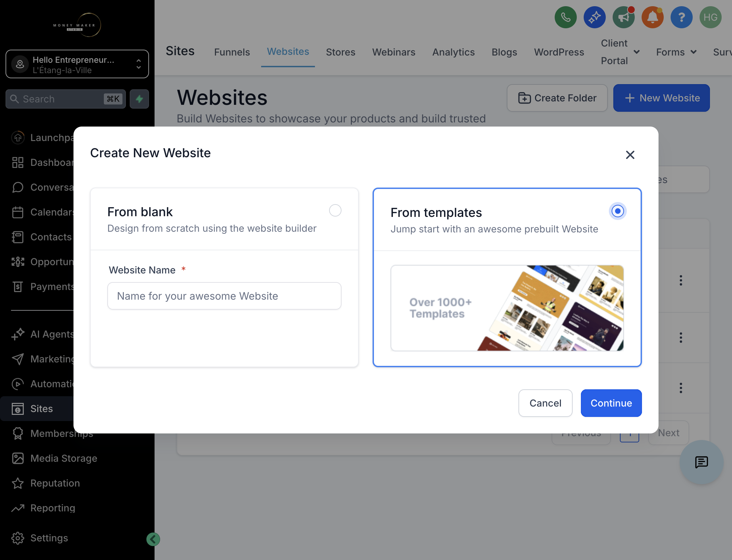Switch to the Funnels tab

click(x=232, y=52)
